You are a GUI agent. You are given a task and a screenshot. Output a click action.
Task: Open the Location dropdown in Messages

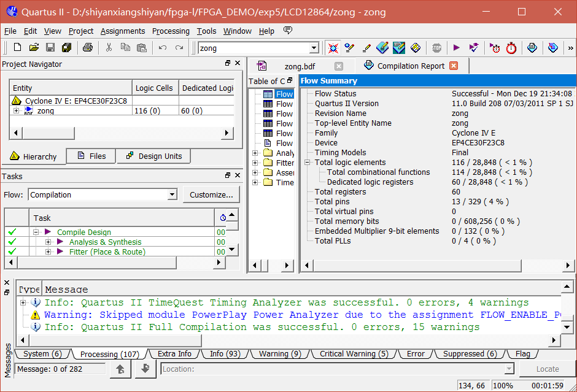pos(509,369)
